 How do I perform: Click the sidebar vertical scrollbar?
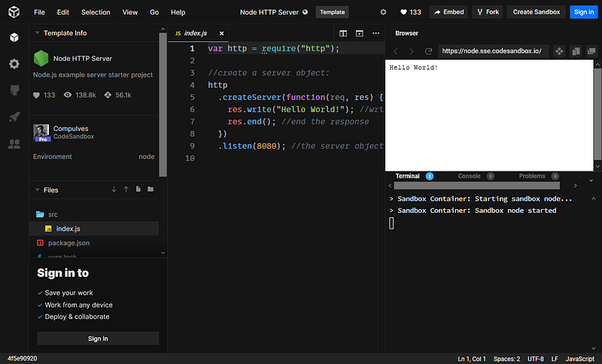click(x=163, y=105)
